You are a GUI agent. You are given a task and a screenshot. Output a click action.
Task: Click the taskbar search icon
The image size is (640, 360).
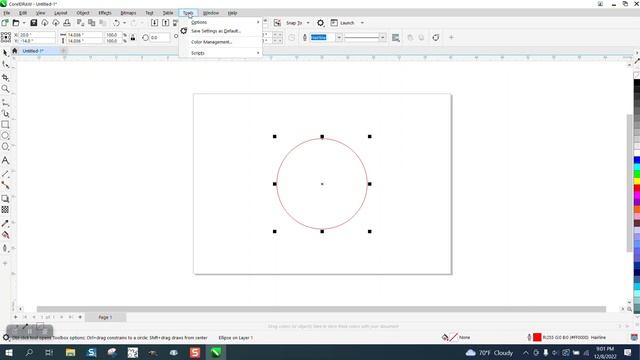pos(29,353)
